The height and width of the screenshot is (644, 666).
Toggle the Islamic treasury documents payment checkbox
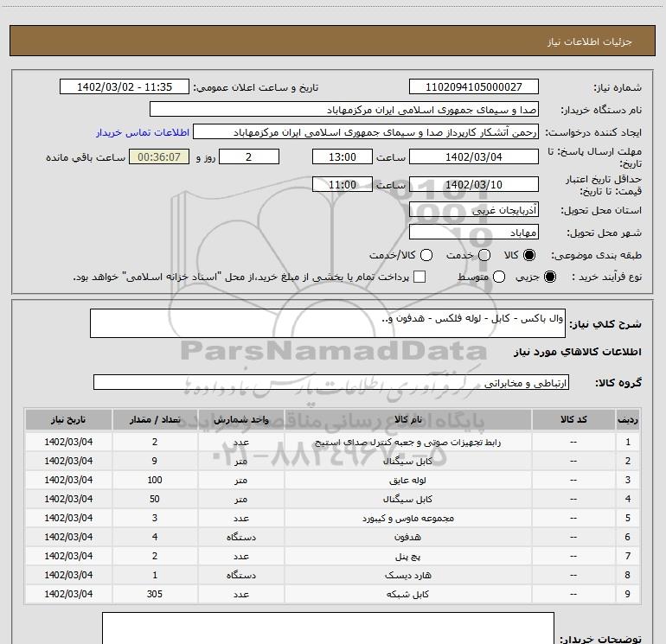[x=419, y=277]
